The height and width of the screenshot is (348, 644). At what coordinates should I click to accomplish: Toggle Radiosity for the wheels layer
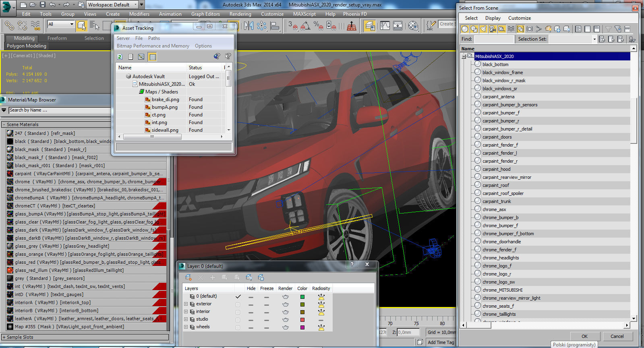coord(321,327)
